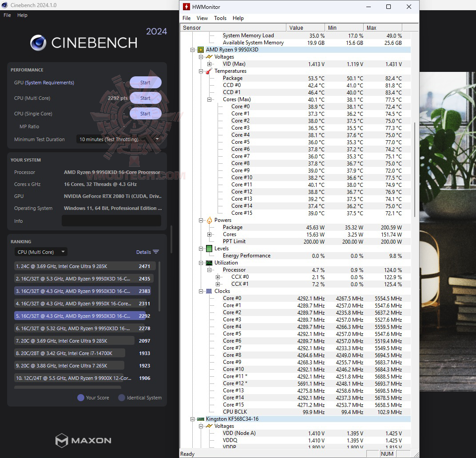476x458 pixels.
Task: Collapse the Cores (Max) temperatures node
Action: [x=210, y=99]
